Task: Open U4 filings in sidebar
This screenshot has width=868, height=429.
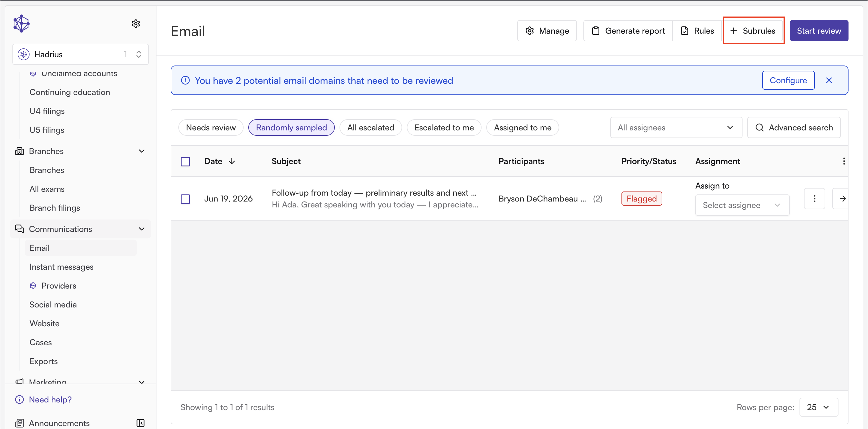Action: coord(47,111)
